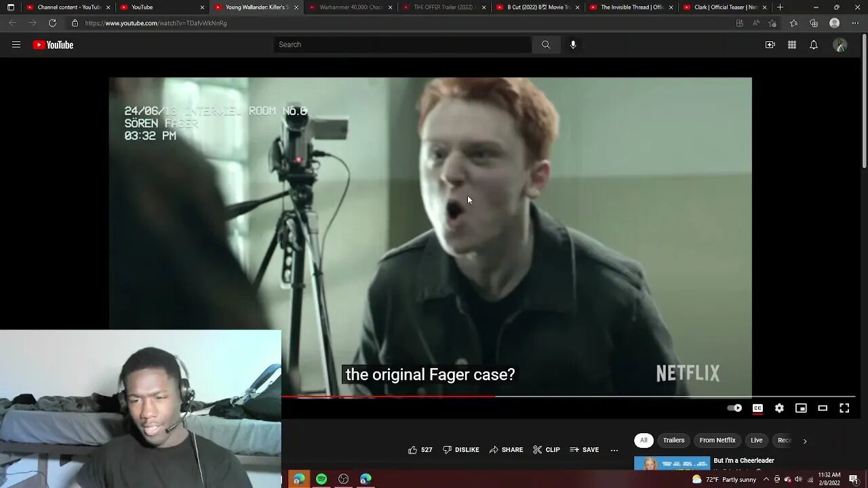Switch to Warhammer 40,000 tab
Image resolution: width=868 pixels, height=488 pixels.
pyautogui.click(x=350, y=7)
